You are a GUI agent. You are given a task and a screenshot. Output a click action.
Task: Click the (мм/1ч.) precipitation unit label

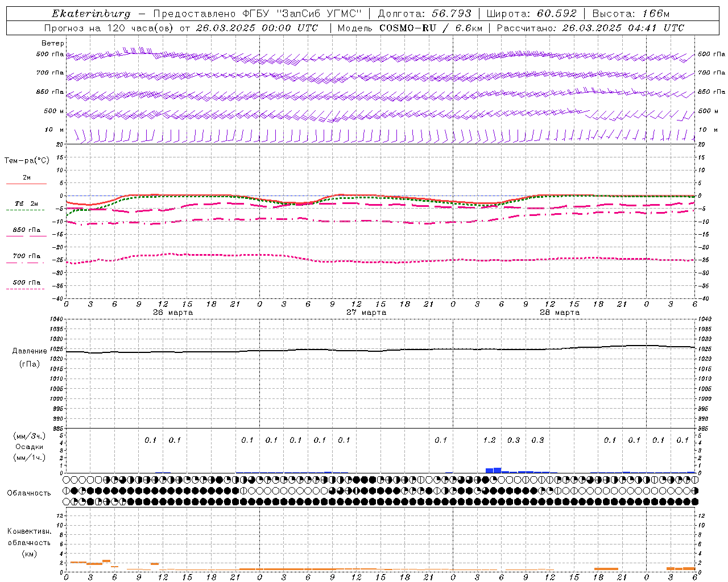[x=30, y=458]
